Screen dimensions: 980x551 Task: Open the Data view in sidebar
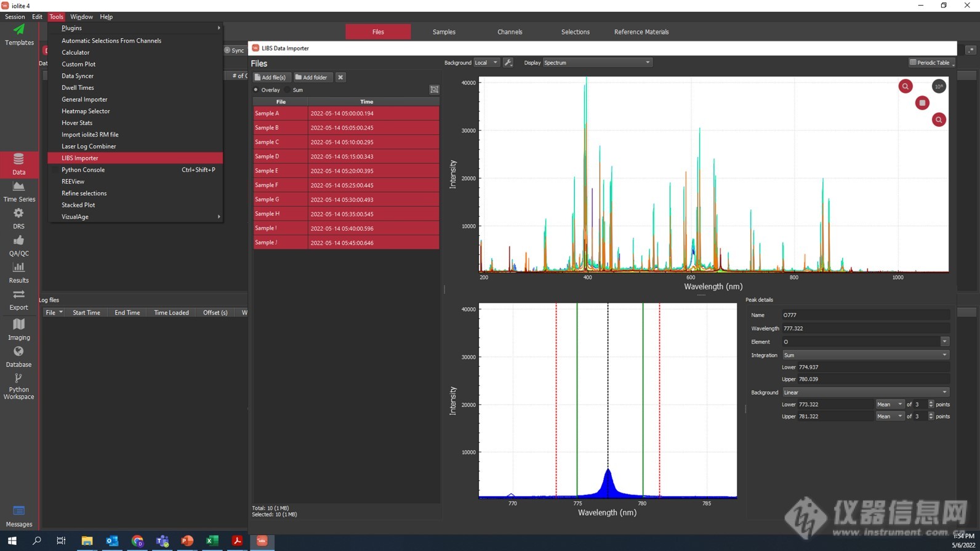19,164
